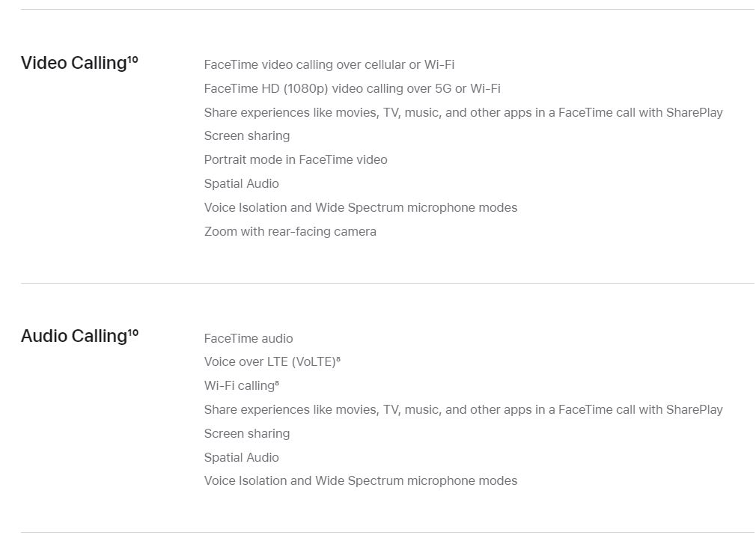
Task: Select Spatial Audio under Video Calling
Action: (242, 183)
